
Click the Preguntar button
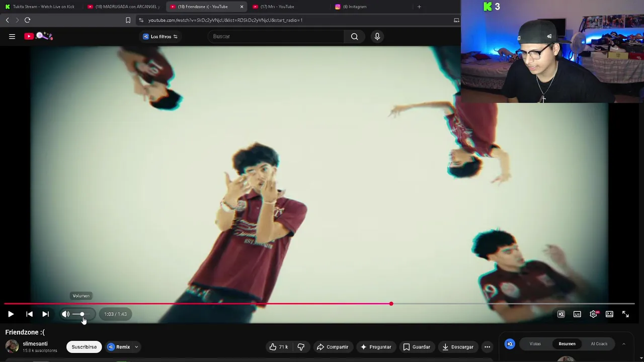[375, 347]
